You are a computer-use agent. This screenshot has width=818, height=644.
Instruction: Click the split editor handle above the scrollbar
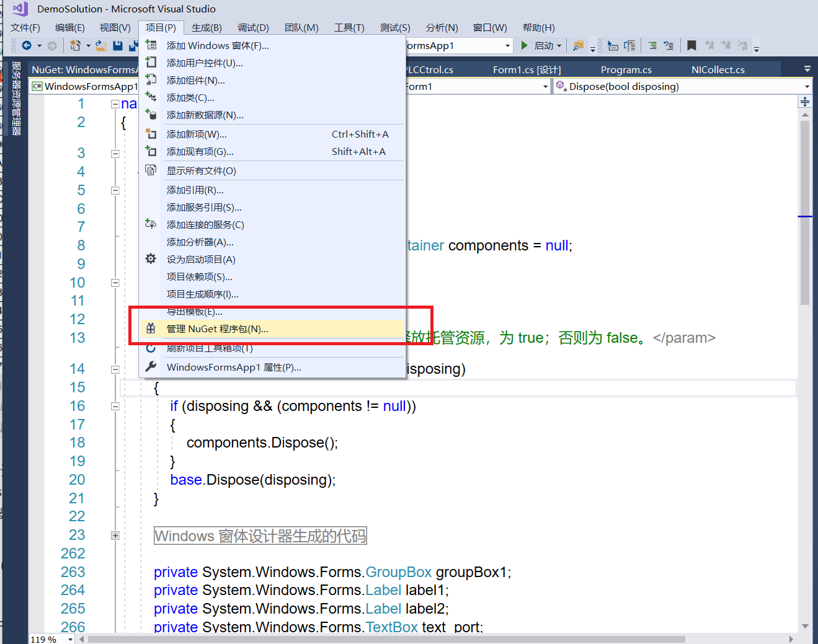click(x=805, y=102)
